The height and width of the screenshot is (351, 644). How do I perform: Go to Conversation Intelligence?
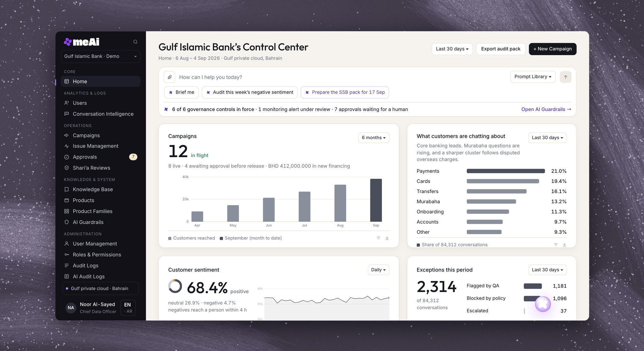(100, 114)
